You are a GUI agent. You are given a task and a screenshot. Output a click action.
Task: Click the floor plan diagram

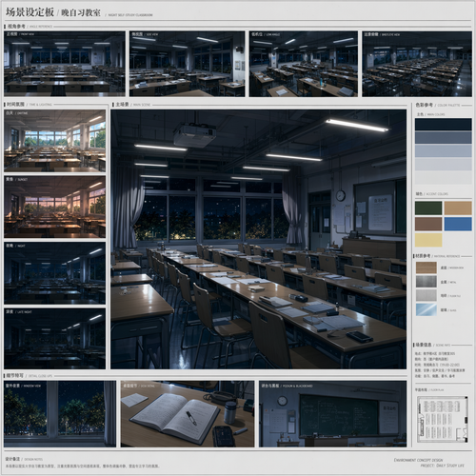pyautogui.click(x=443, y=419)
